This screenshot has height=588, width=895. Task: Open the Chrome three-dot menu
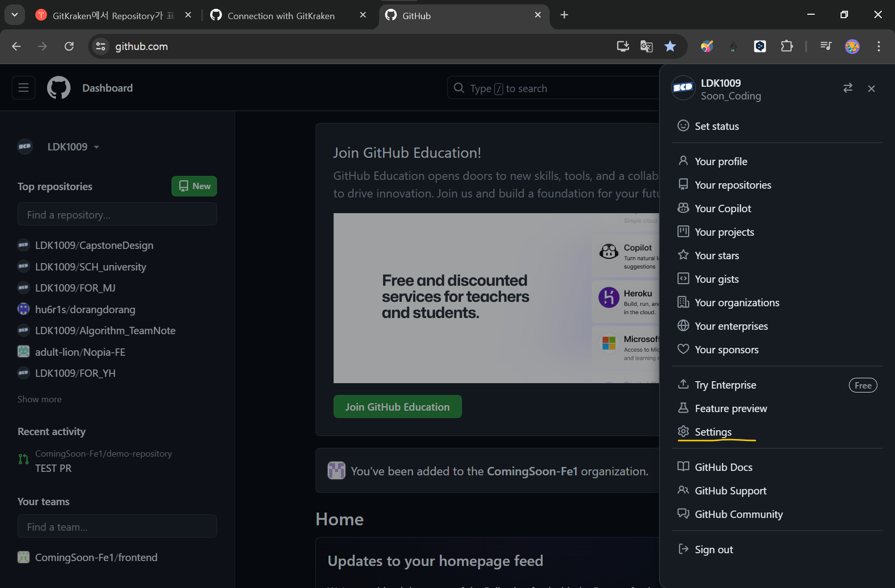coord(879,46)
